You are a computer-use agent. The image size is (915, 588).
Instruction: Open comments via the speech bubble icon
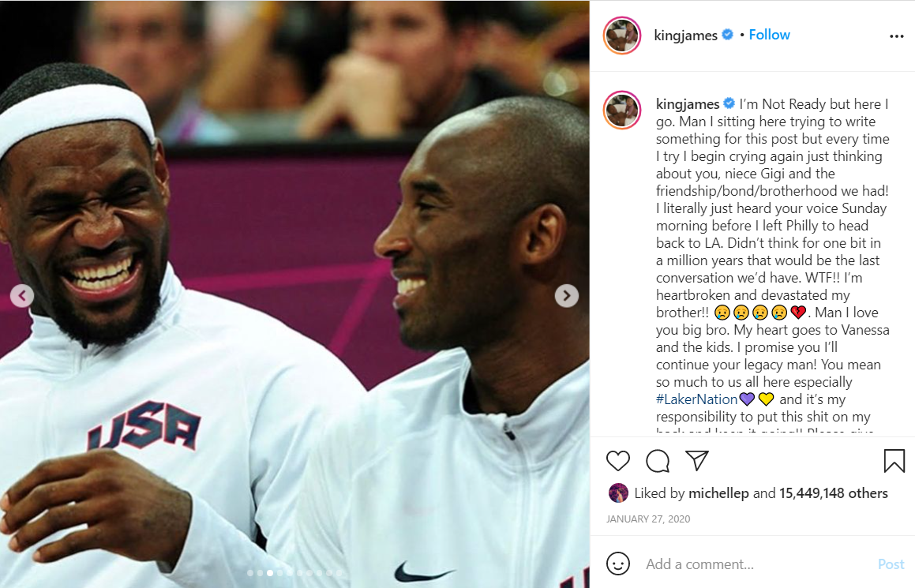point(658,461)
